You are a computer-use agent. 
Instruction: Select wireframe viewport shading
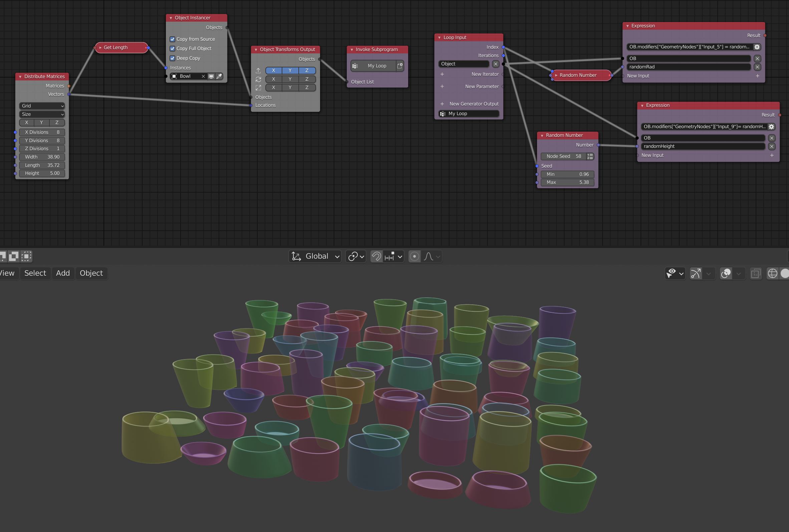click(x=772, y=273)
